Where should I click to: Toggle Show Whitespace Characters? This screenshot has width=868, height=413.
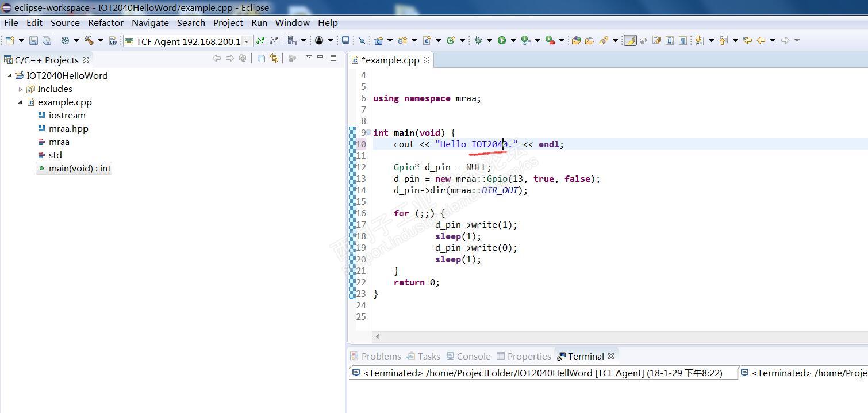pos(682,40)
